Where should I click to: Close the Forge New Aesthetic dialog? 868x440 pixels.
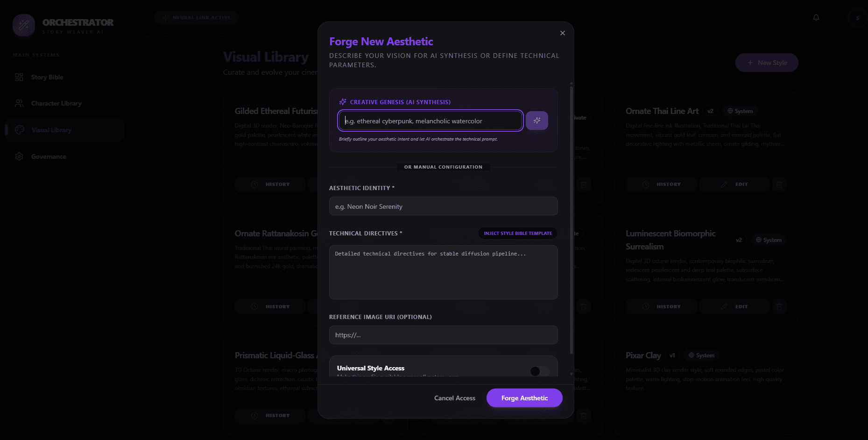[562, 33]
